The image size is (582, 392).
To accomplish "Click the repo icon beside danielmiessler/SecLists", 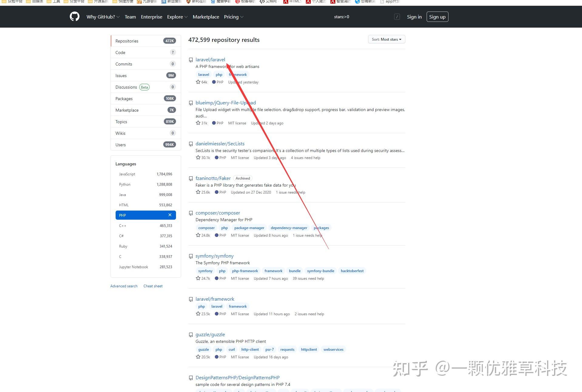I will coord(191,144).
